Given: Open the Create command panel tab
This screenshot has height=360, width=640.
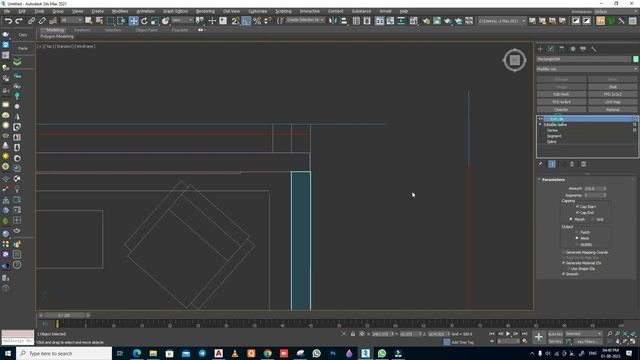Looking at the screenshot, I should (540, 49).
